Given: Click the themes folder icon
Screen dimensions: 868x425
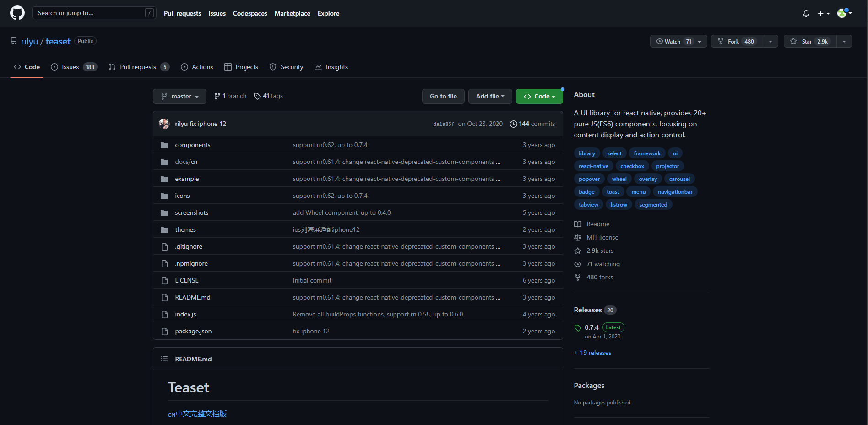Looking at the screenshot, I should click(x=164, y=230).
